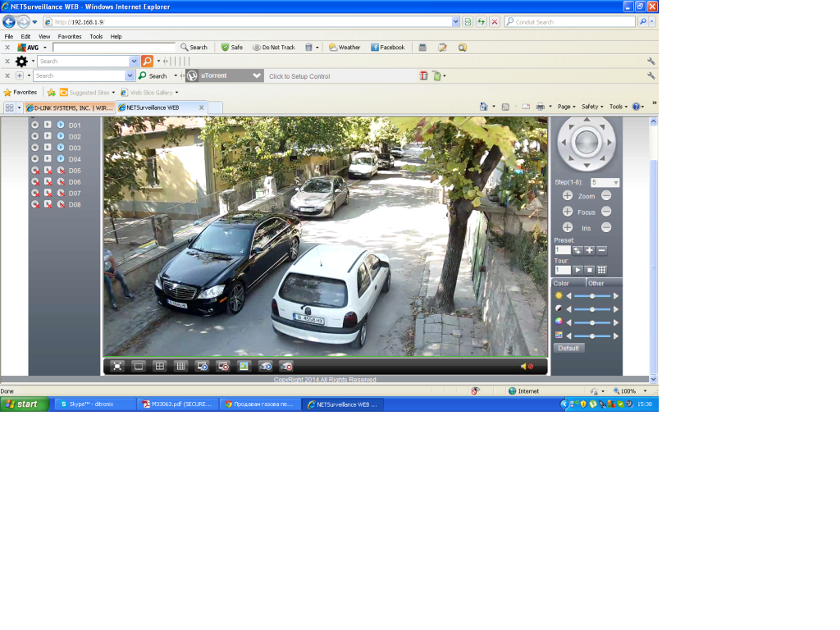Open Iris with the plus button

(568, 228)
